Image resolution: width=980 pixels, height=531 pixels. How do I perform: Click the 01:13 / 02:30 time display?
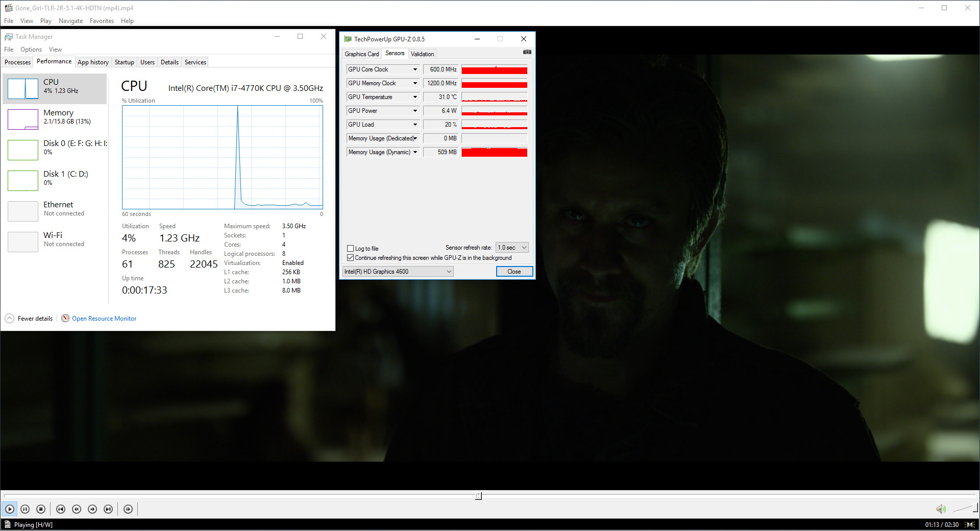coord(942,524)
